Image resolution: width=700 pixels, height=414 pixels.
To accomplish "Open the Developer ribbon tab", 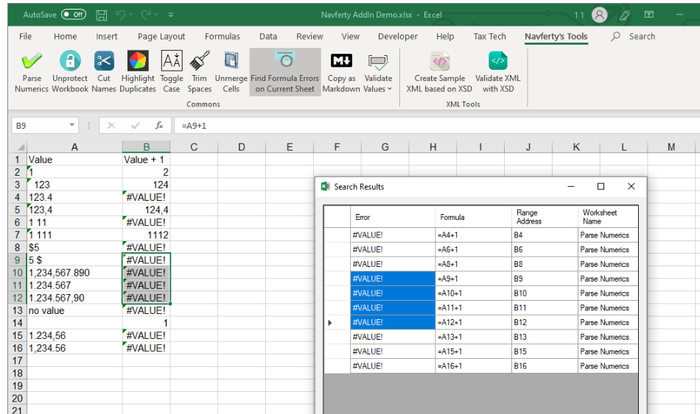I will click(397, 36).
